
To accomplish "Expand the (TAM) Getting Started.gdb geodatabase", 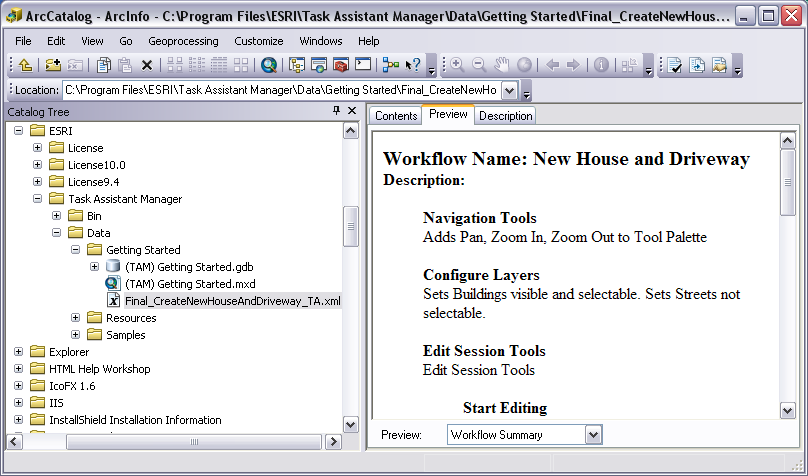I will tap(94, 267).
